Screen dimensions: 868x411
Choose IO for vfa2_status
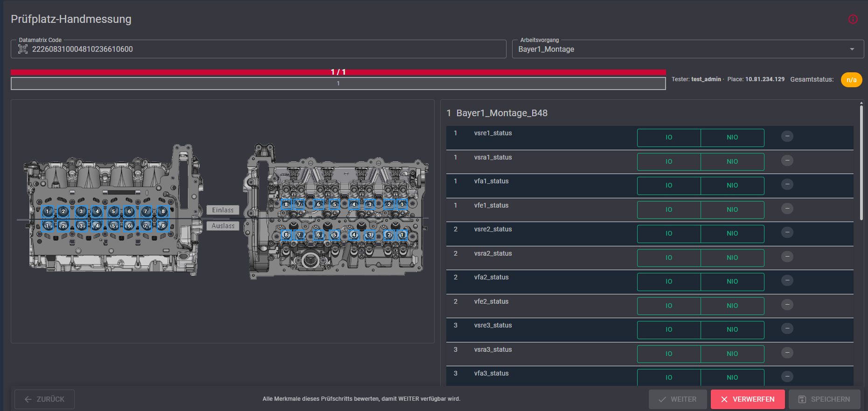(x=669, y=282)
